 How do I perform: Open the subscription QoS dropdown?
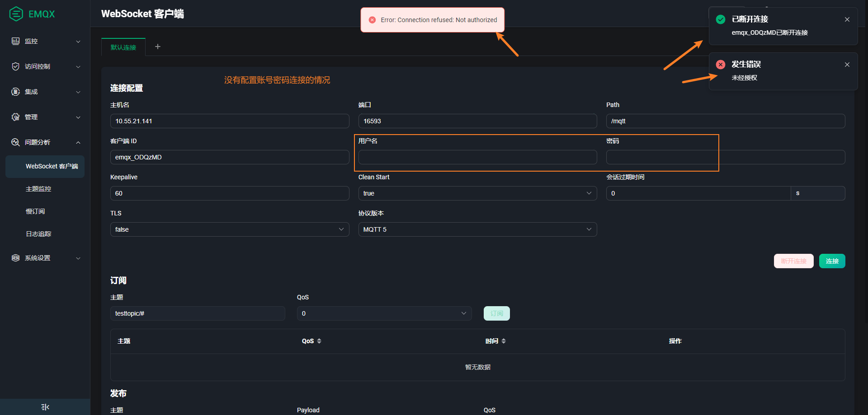pos(384,313)
